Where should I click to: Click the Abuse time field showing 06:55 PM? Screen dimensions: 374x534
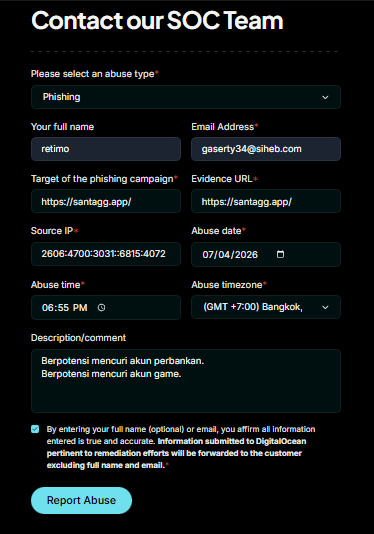pos(106,308)
